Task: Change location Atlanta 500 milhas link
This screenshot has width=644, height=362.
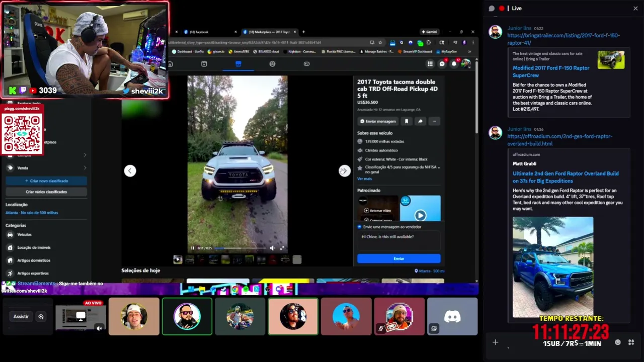Action: click(x=32, y=213)
